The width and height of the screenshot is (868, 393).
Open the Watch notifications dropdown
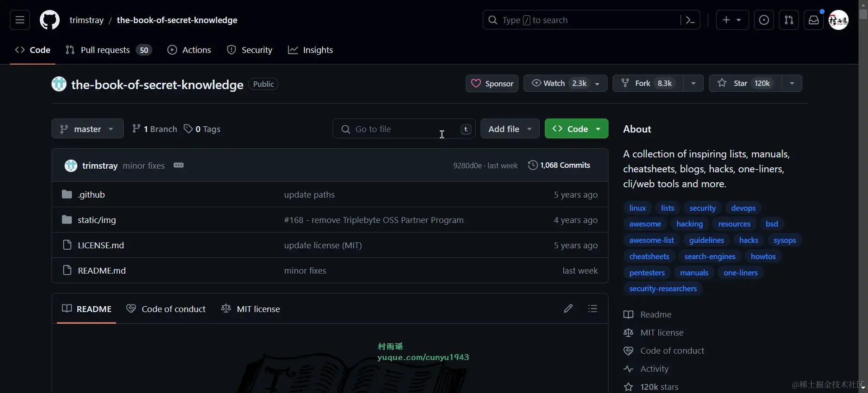[565, 83]
